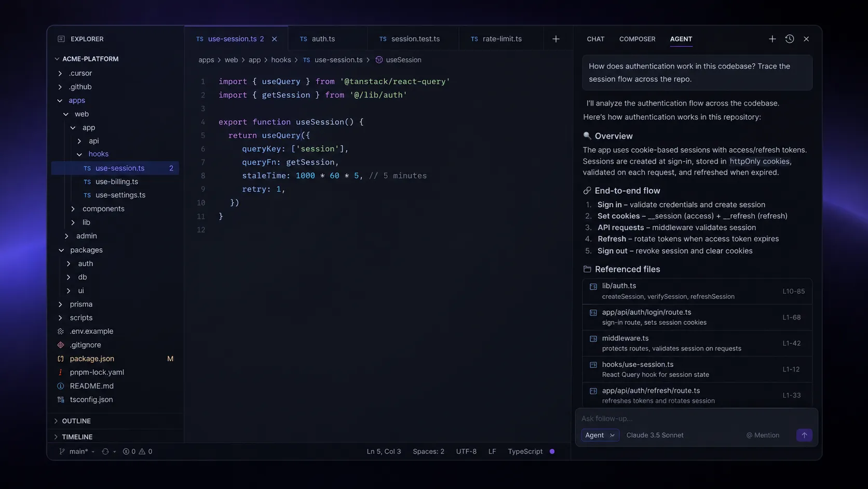
Task: Open chat history clock icon
Action: pyautogui.click(x=789, y=39)
